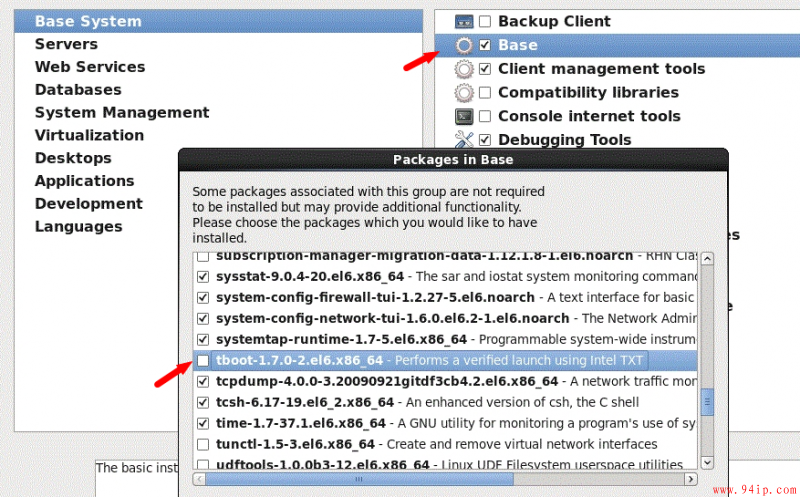Image resolution: width=800 pixels, height=497 pixels.
Task: Click the horizontal scroll left arrow
Action: click(199, 479)
